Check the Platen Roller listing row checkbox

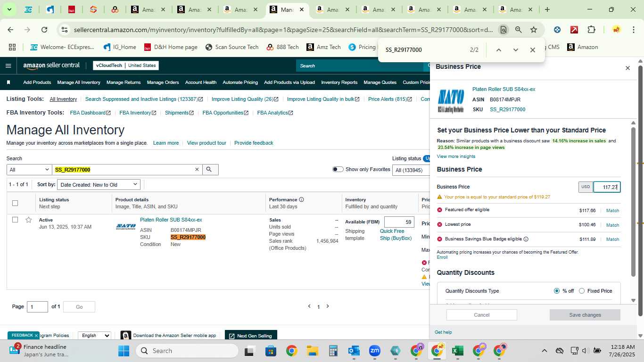[15, 220]
